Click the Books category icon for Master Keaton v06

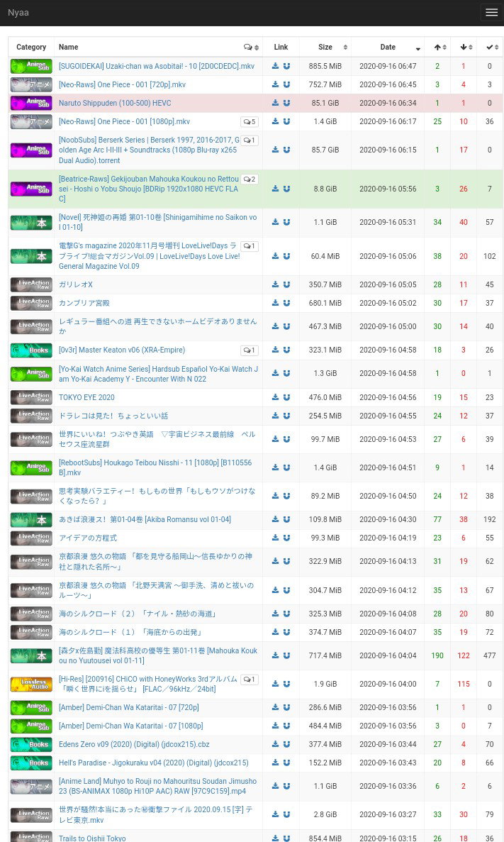(x=31, y=350)
